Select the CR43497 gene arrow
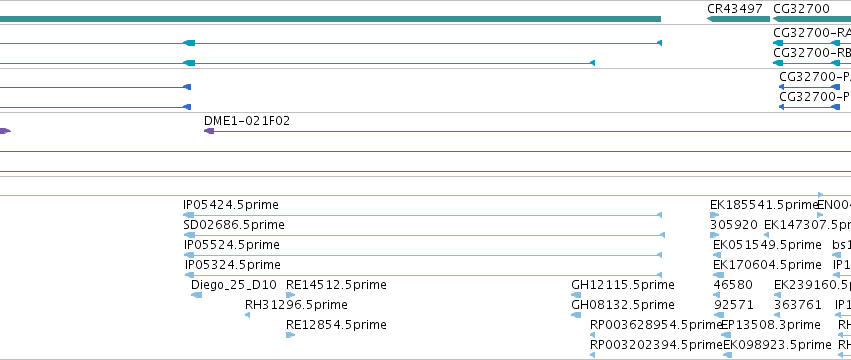851x360 pixels. click(x=738, y=19)
